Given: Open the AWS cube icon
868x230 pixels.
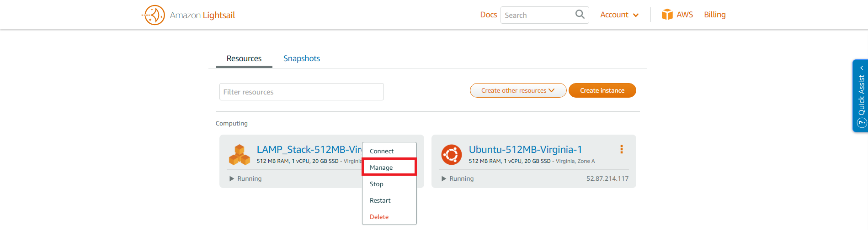Looking at the screenshot, I should (667, 15).
